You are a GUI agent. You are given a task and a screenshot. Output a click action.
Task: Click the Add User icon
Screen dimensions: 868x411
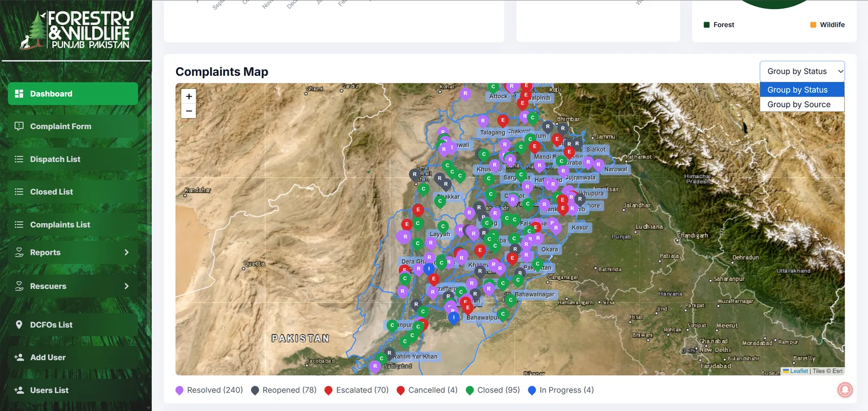19,357
